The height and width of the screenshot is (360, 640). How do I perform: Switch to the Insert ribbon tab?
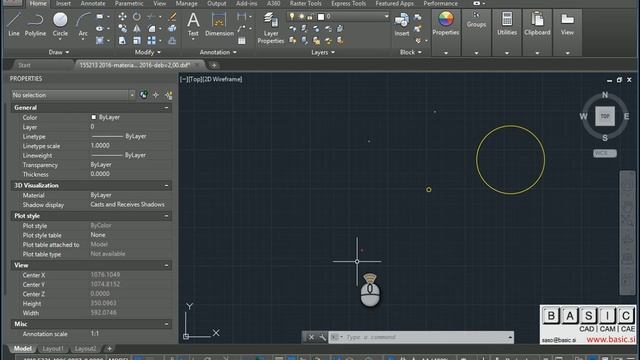pyautogui.click(x=63, y=3)
